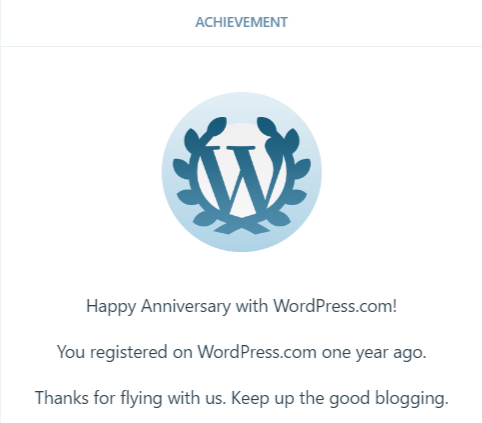Click the words 'one year ago'
The height and width of the screenshot is (423, 482).
point(374,353)
